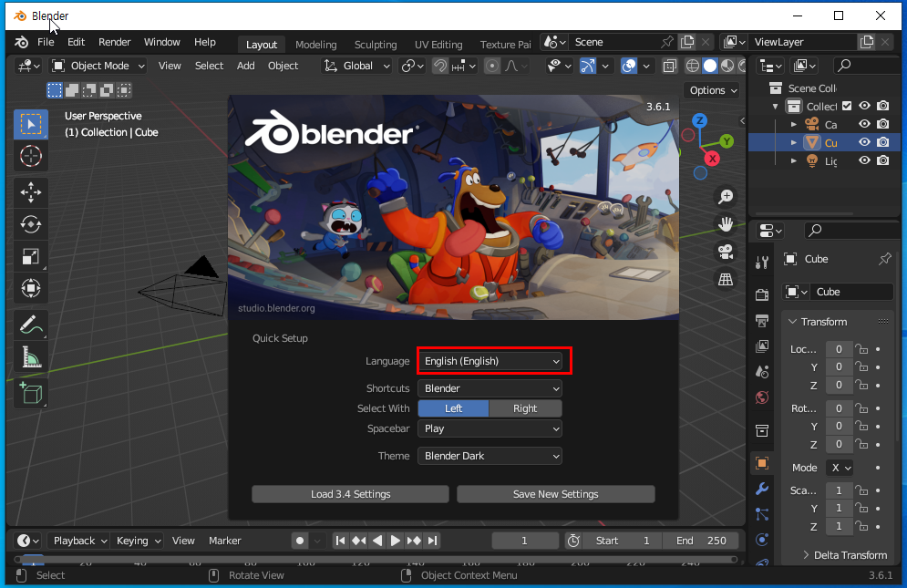Zoom the viewport with magnifier icon
This screenshot has width=907, height=588.
726,197
